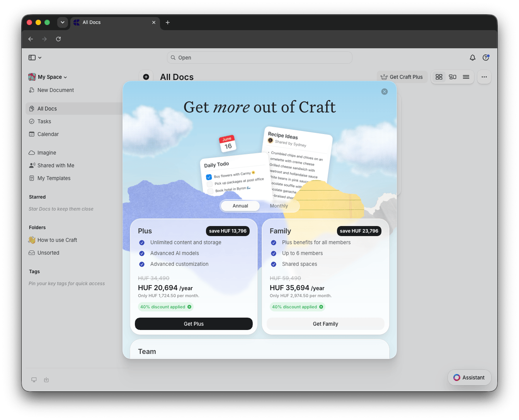Close the Get more out of Craft dialog
Viewport: 519px width, 420px height.
pyautogui.click(x=384, y=92)
